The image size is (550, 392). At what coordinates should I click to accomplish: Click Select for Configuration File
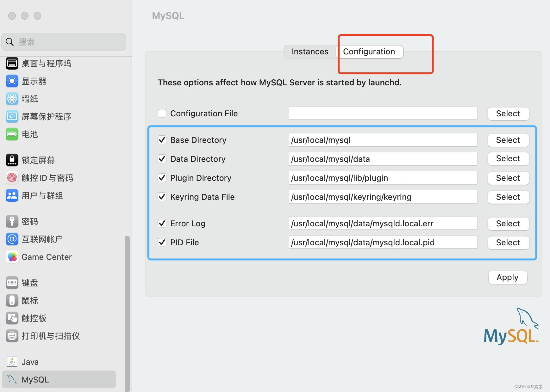508,113
